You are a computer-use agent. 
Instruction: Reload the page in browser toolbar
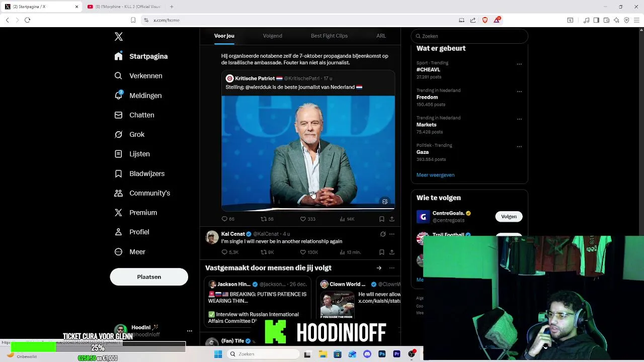tap(28, 20)
